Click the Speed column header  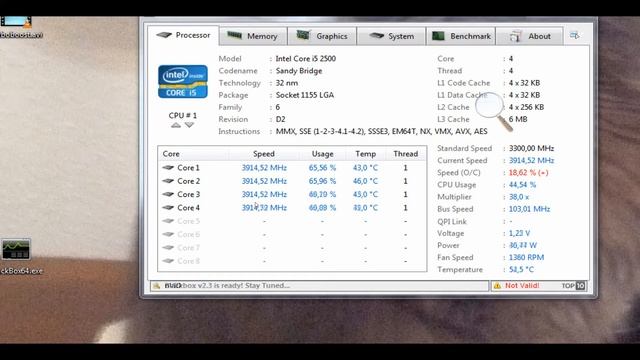pos(264,154)
